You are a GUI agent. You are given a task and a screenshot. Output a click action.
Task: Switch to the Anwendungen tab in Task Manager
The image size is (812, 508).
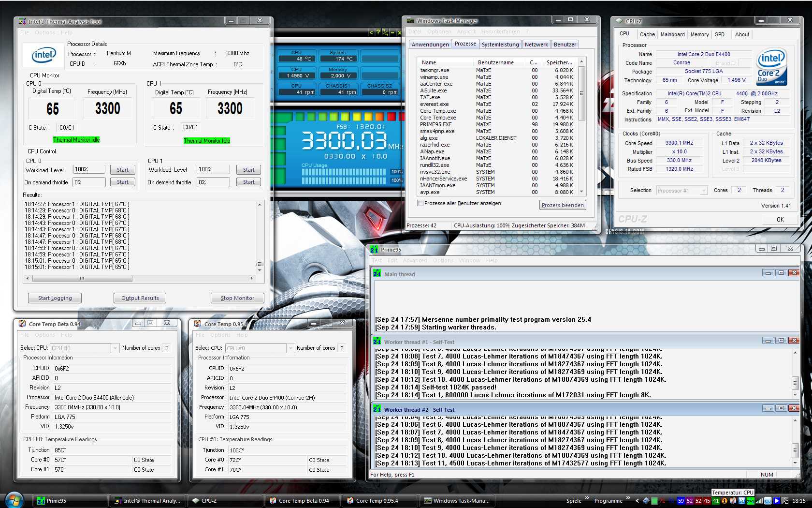point(430,45)
